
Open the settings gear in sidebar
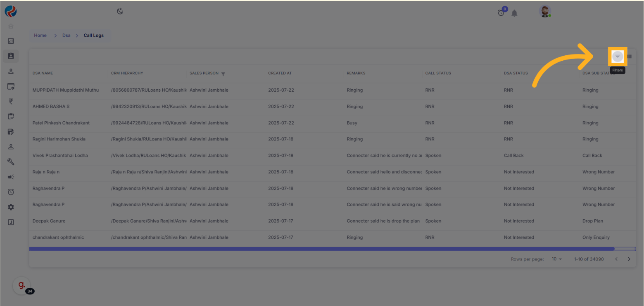coord(11,207)
